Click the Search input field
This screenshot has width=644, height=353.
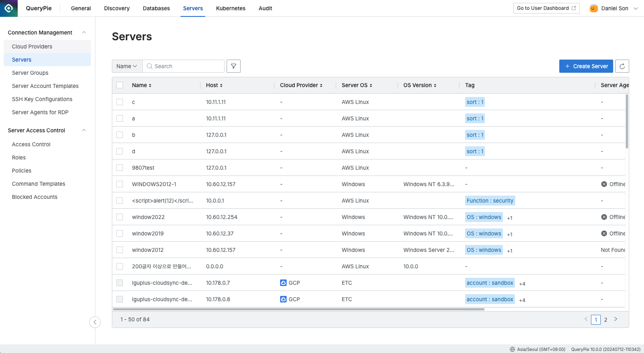tap(183, 66)
